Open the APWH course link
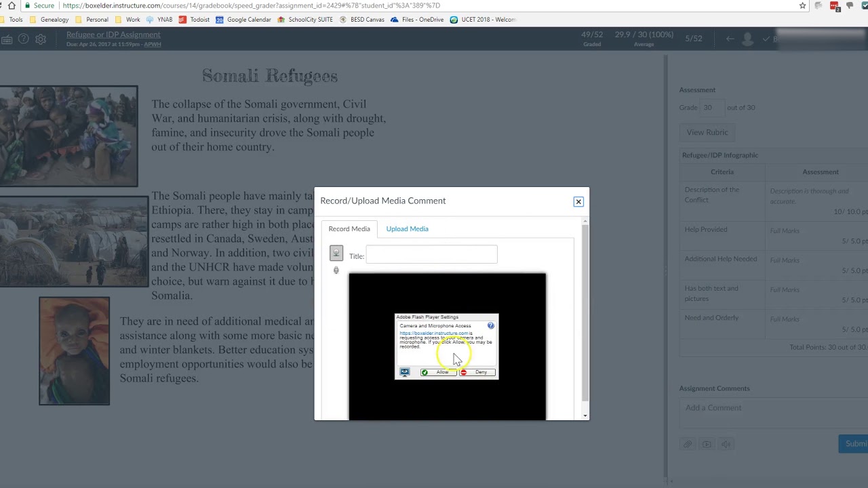Screen dimensions: 868x488 coord(153,44)
